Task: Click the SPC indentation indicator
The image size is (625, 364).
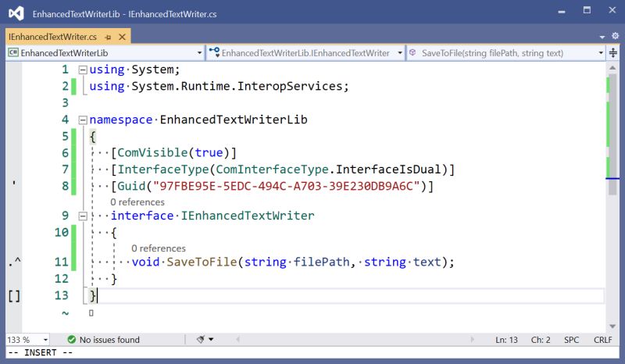Action: tap(571, 340)
